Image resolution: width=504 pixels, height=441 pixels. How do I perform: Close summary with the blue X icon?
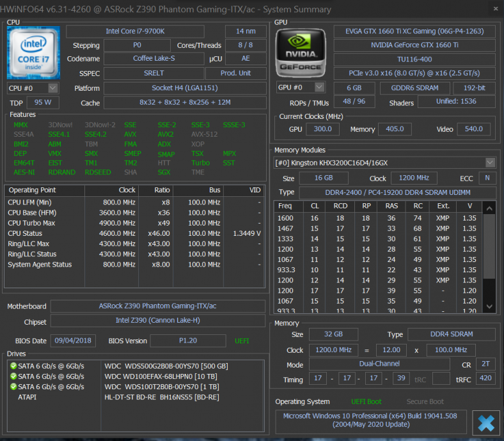click(485, 422)
